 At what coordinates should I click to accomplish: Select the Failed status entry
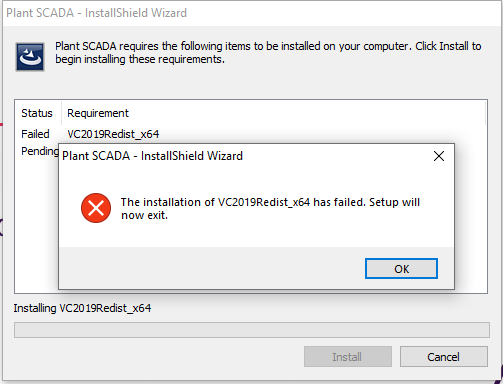35,134
